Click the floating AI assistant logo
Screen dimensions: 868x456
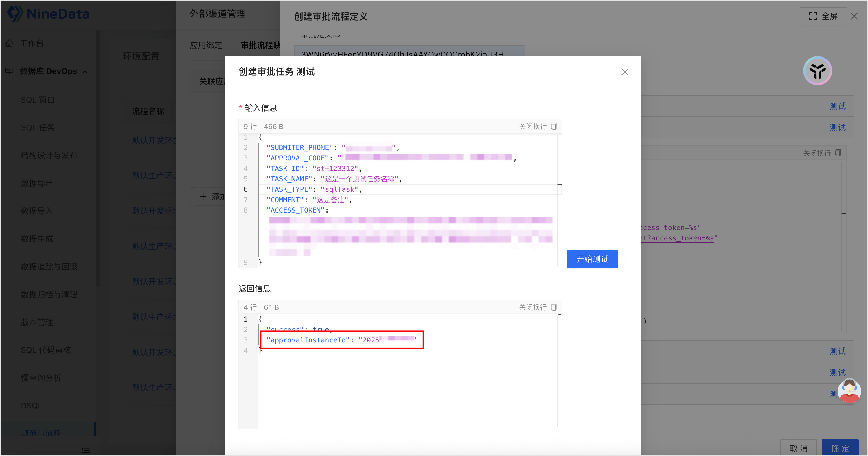817,71
